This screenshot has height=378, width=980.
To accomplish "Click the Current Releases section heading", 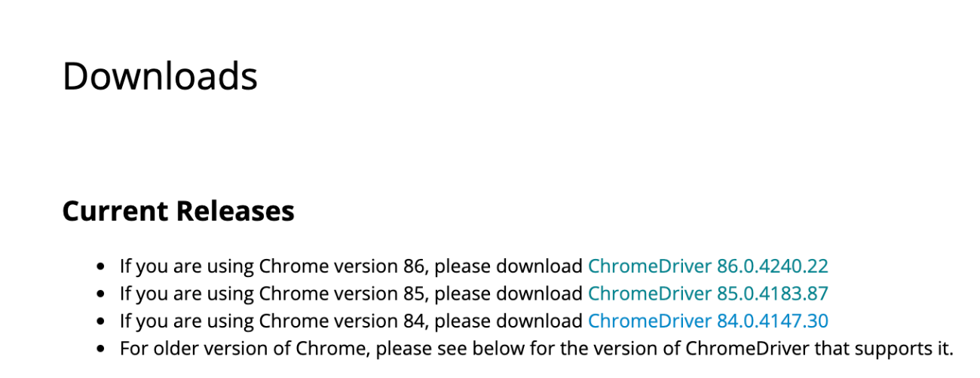I will point(178,212).
